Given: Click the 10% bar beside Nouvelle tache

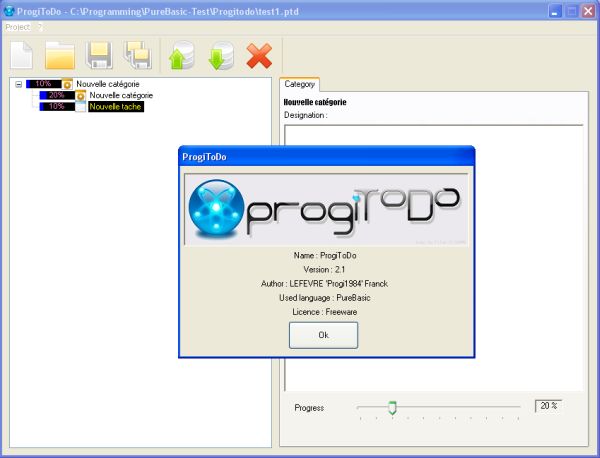Looking at the screenshot, I should coord(57,106).
